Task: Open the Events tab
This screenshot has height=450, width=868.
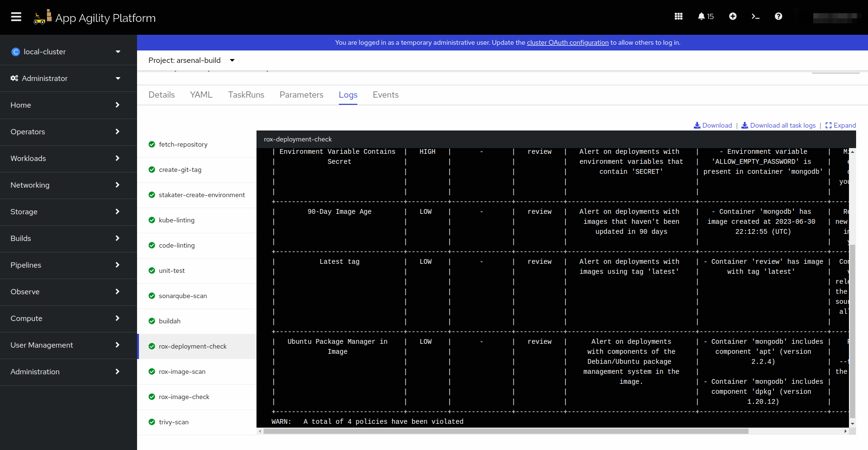Action: click(x=385, y=95)
